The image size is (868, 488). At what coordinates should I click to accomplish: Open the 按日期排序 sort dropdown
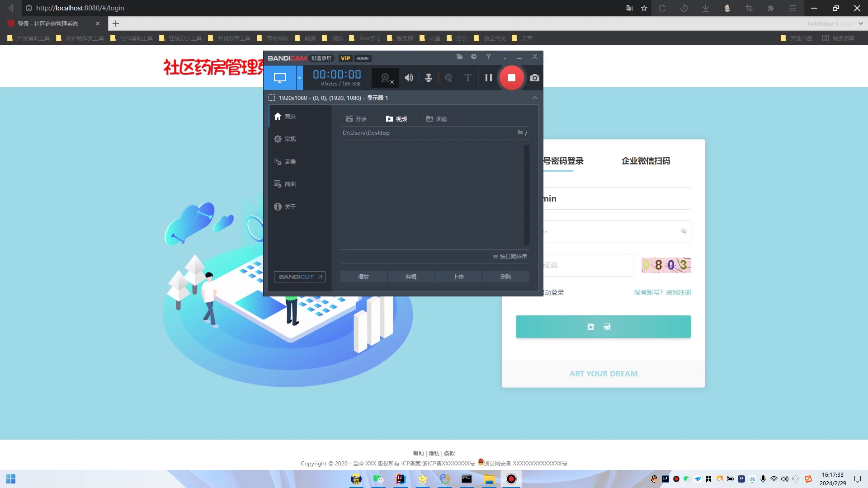[x=510, y=256]
